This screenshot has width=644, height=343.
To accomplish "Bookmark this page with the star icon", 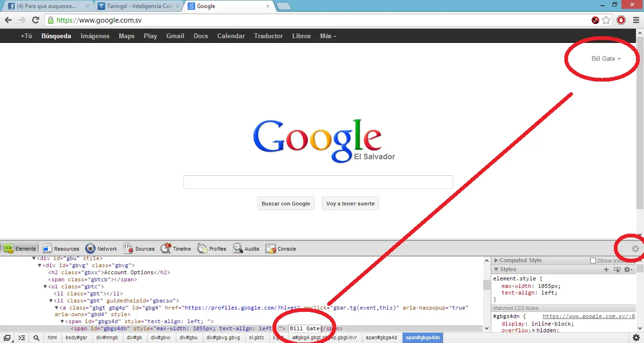I will tap(606, 20).
